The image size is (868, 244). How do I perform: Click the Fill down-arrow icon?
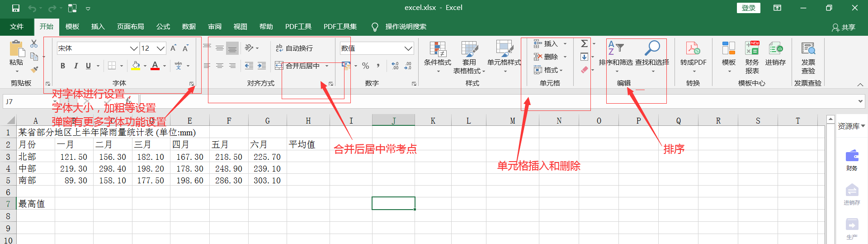[x=584, y=57]
